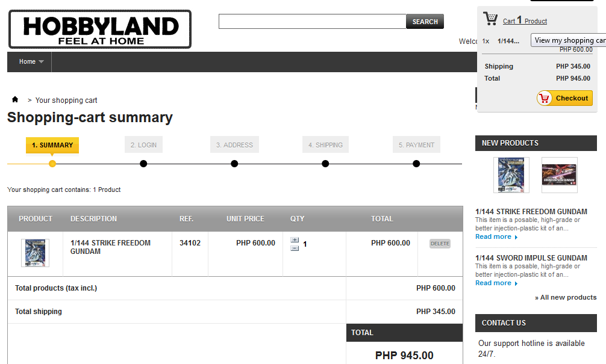Click the UNIT PRICE column header
This screenshot has height=364, width=606.
(245, 219)
